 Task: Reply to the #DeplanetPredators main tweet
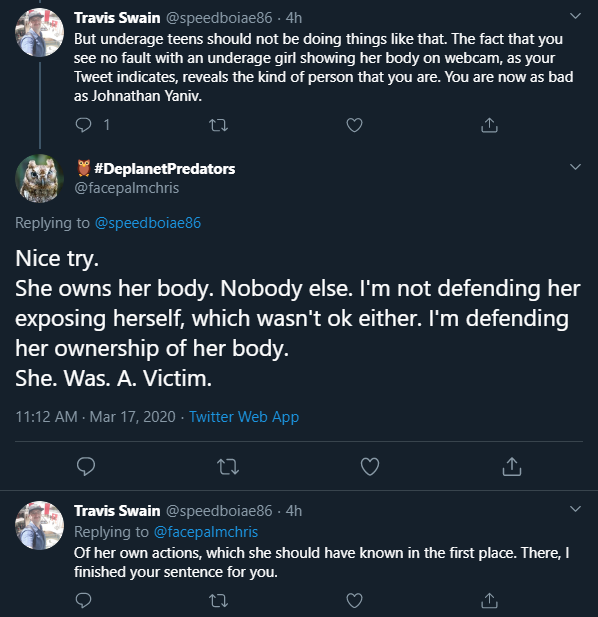tap(86, 467)
